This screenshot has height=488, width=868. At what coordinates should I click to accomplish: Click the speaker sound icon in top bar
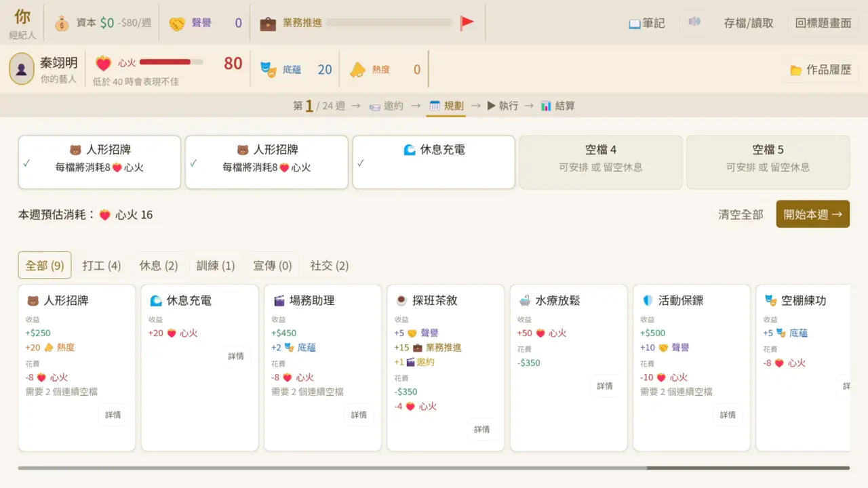tap(693, 22)
